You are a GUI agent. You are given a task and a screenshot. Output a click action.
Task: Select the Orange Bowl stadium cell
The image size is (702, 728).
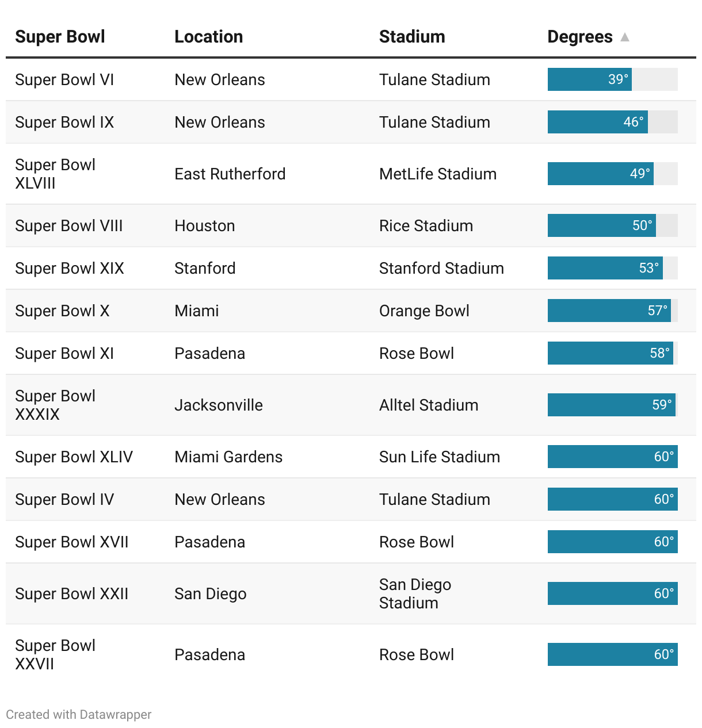[x=424, y=311]
